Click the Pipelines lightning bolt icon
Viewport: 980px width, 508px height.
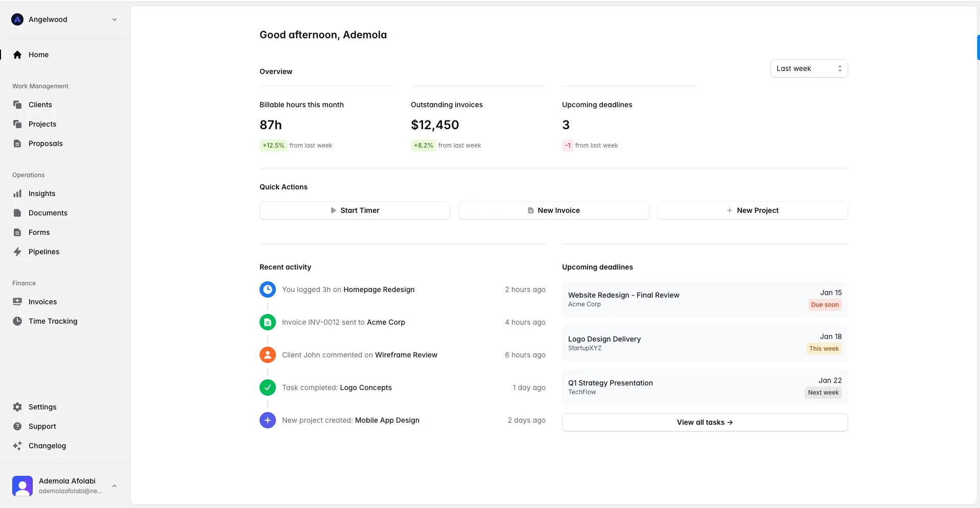(17, 252)
